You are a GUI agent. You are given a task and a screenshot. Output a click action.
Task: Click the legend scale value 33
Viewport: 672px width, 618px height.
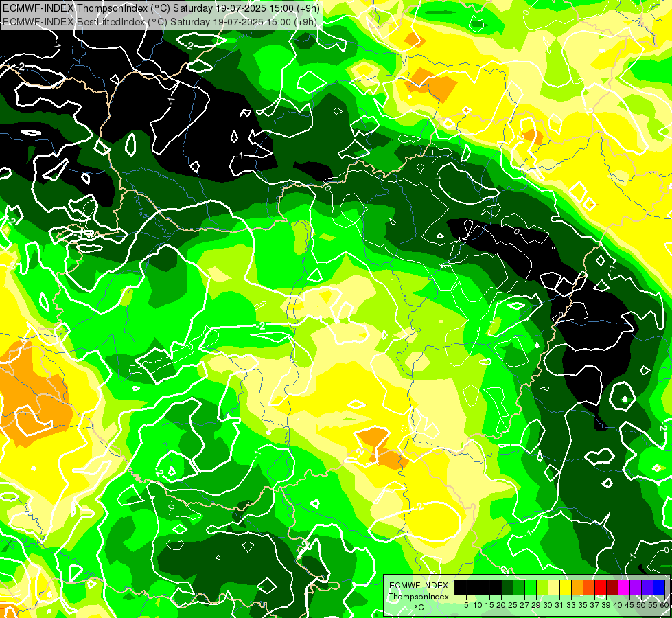571,605
